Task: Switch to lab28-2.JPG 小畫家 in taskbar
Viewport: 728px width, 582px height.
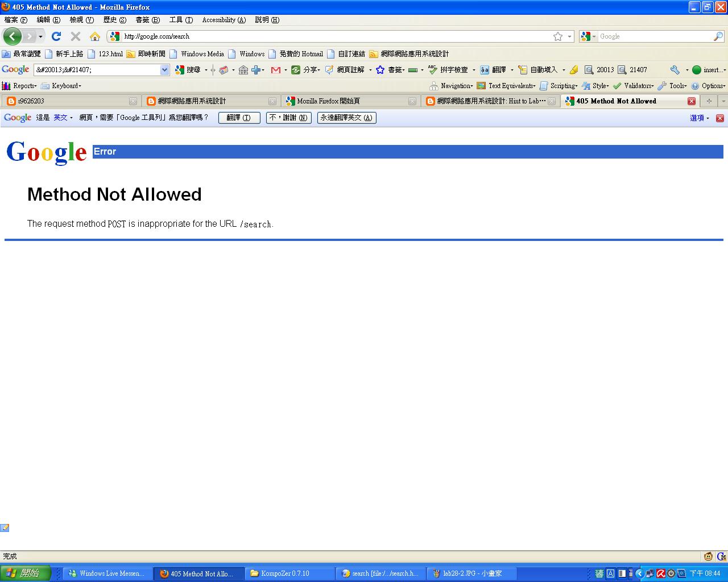Action: [x=471, y=573]
